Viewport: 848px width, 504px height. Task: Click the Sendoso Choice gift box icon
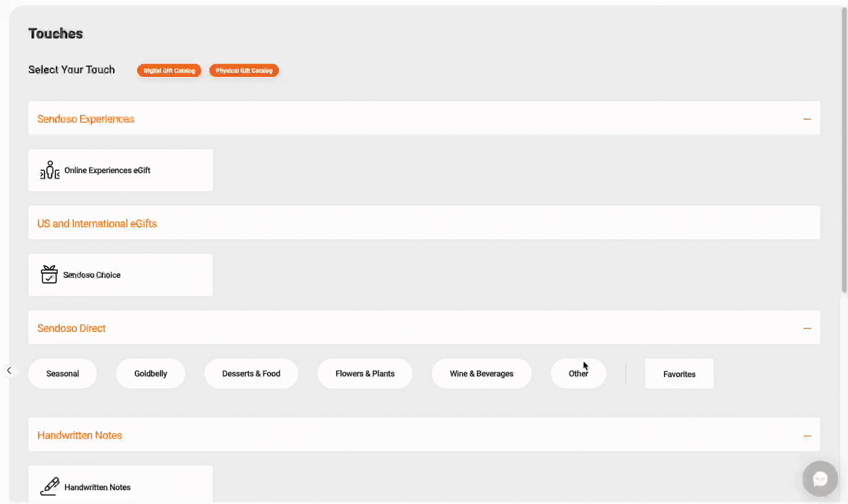point(49,274)
